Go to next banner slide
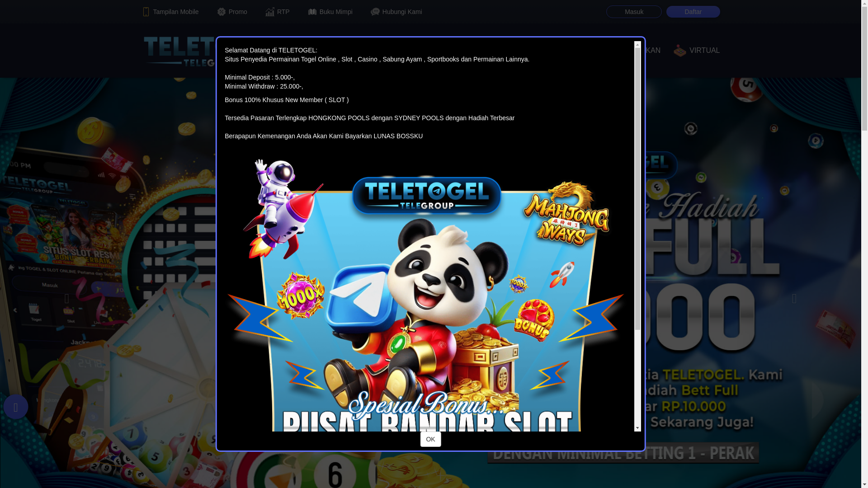The width and height of the screenshot is (868, 488). pos(794,298)
